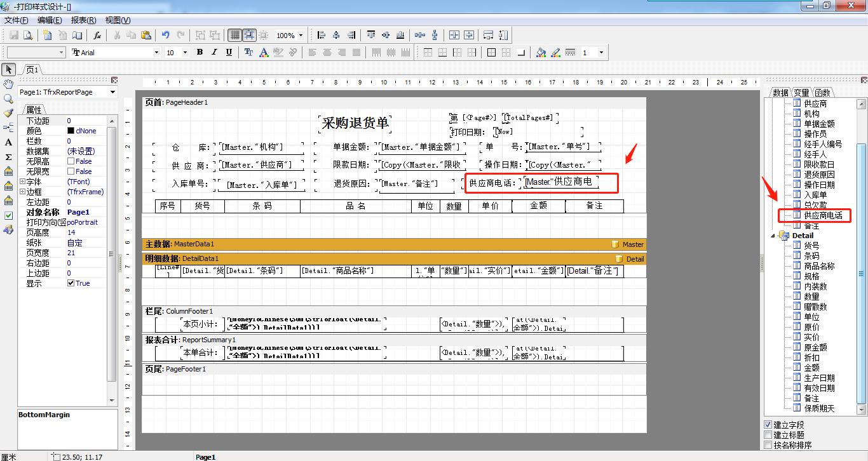Select 供应商电话 field in data tree

tap(823, 215)
